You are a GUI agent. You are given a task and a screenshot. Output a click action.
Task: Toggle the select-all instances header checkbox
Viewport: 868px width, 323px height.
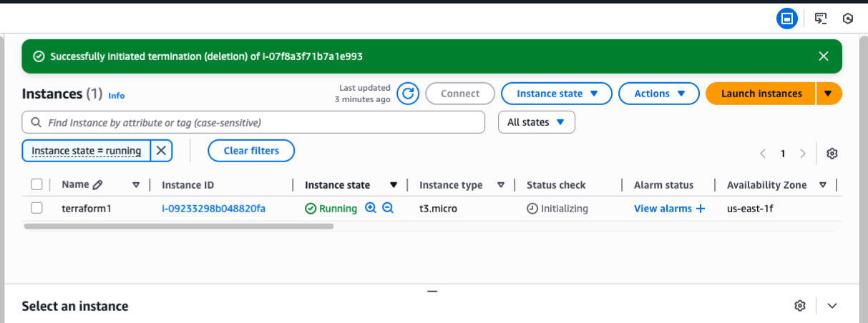tap(37, 184)
